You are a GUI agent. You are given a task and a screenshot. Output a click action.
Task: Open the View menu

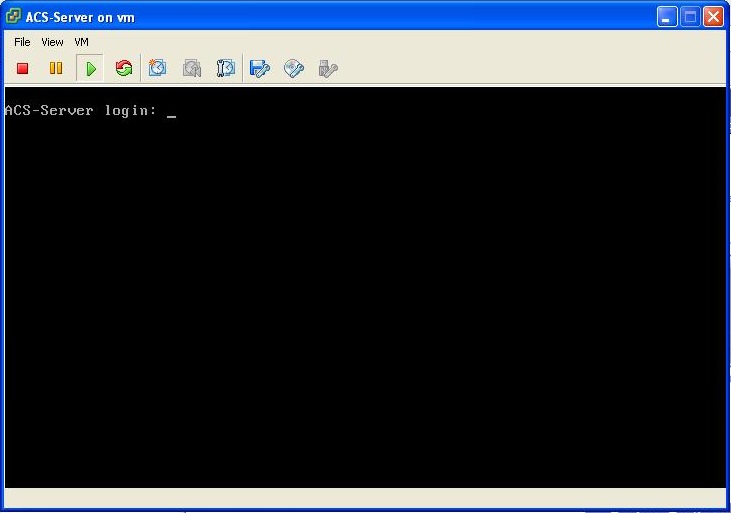coord(52,42)
